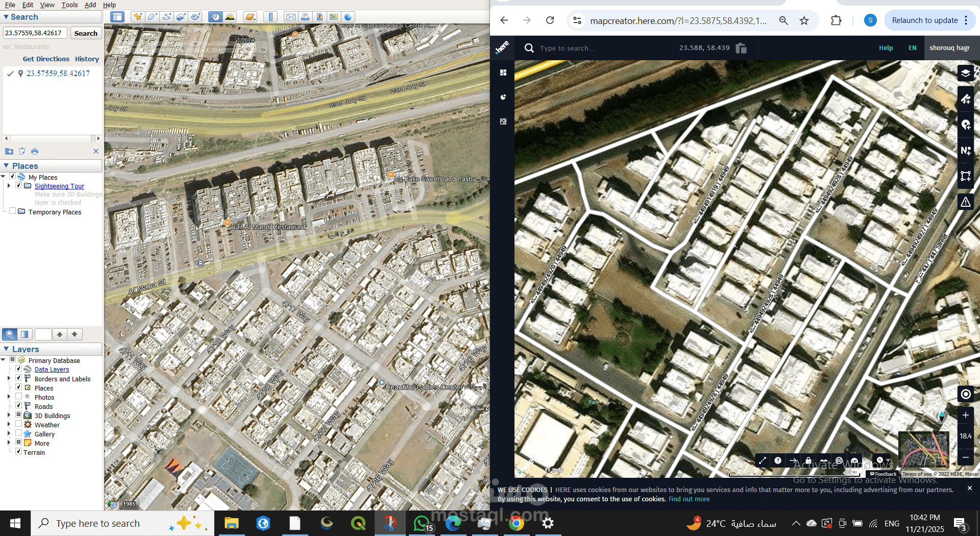Zoom out with the minus button
Image resolution: width=980 pixels, height=536 pixels.
click(x=965, y=457)
